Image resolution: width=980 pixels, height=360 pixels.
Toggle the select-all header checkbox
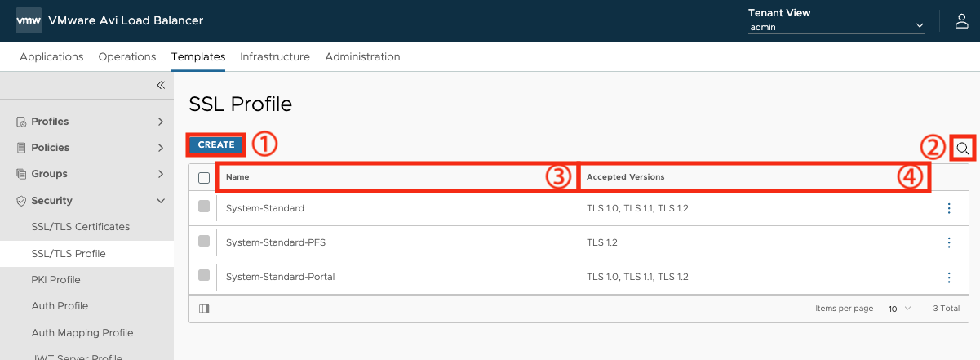click(x=204, y=177)
